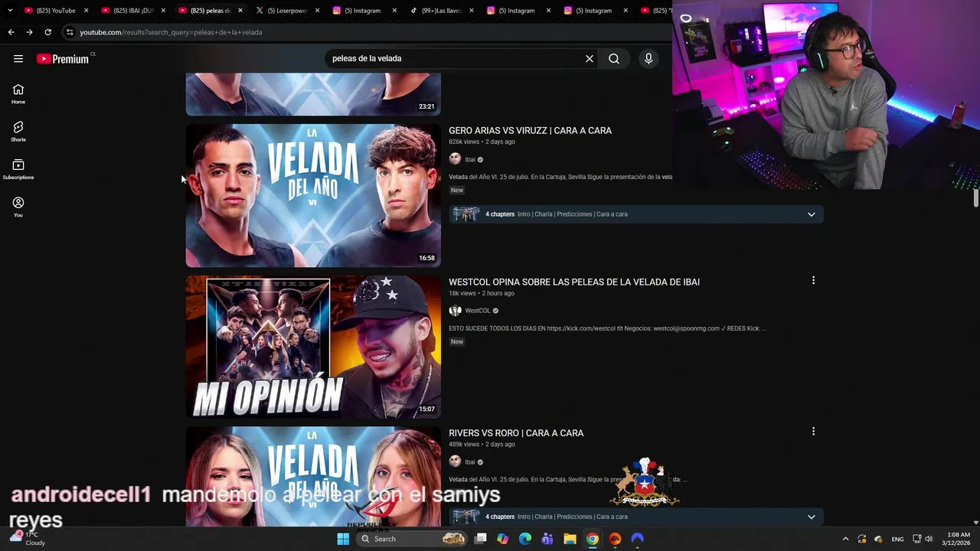Image resolution: width=980 pixels, height=551 pixels.
Task: Show hidden system tray icons
Action: [x=845, y=539]
